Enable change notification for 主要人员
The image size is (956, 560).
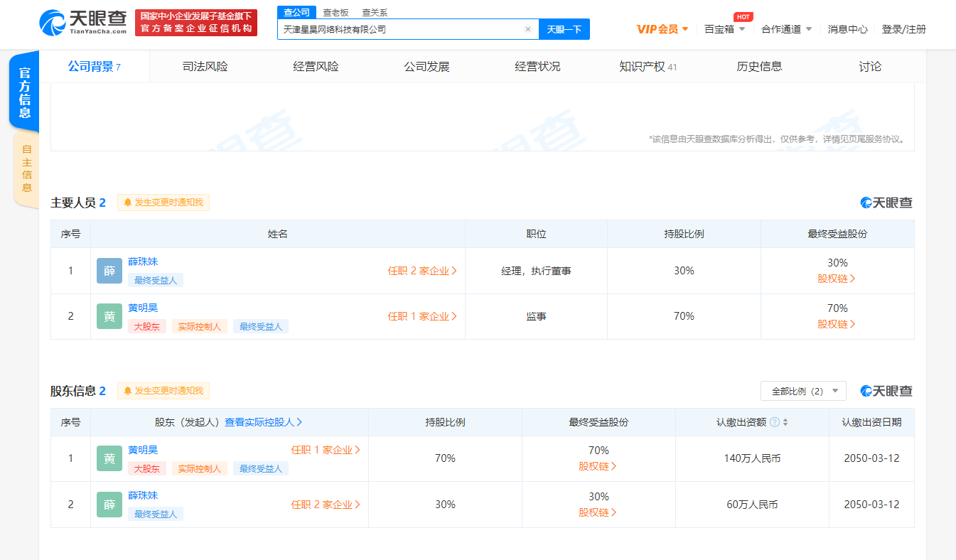tap(163, 203)
